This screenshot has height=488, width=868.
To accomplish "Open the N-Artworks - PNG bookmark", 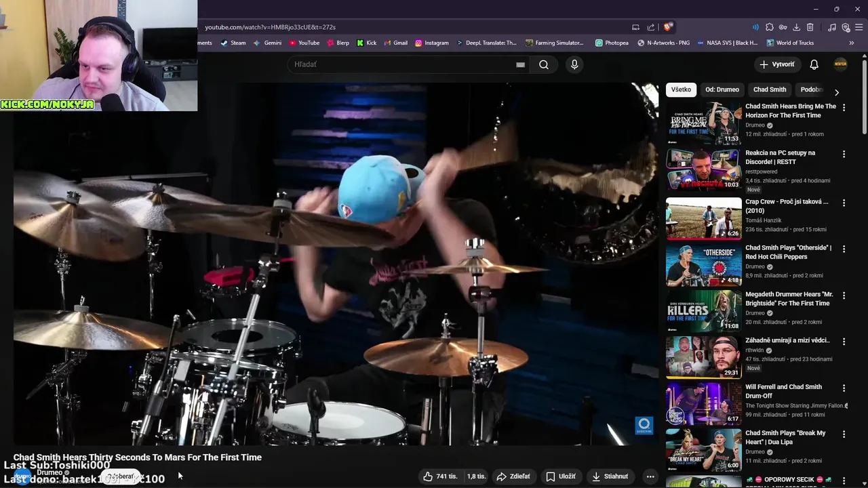I will (663, 43).
